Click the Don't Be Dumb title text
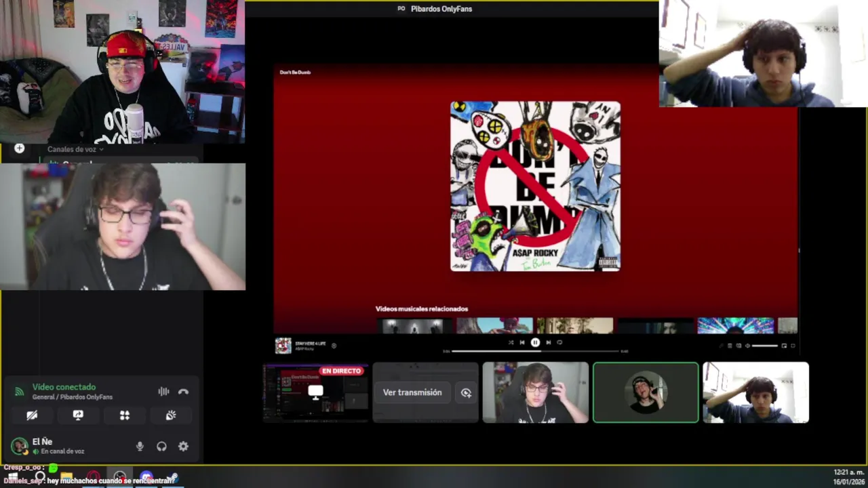Image resolution: width=868 pixels, height=488 pixels. (x=295, y=72)
